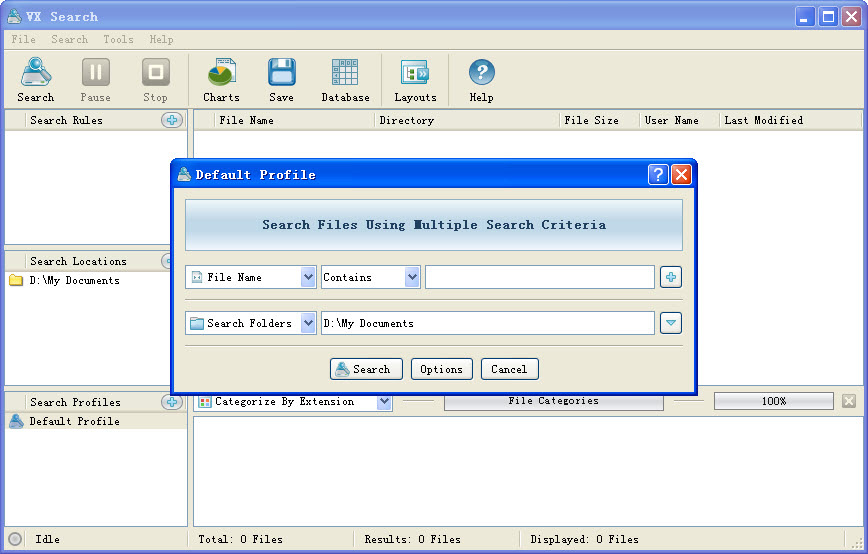Screen dimensions: 868x554
Task: Open the Contains operator dropdown
Action: [x=412, y=277]
